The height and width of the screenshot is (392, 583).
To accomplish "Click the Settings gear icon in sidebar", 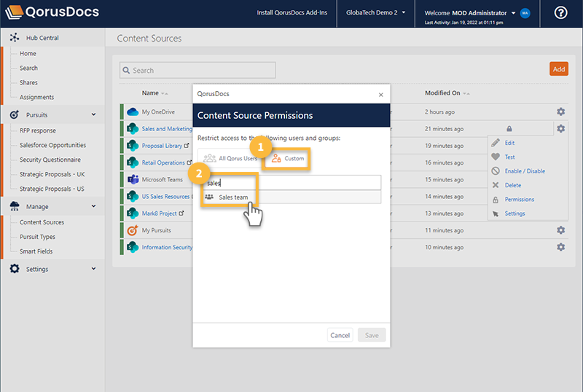I will (x=15, y=269).
